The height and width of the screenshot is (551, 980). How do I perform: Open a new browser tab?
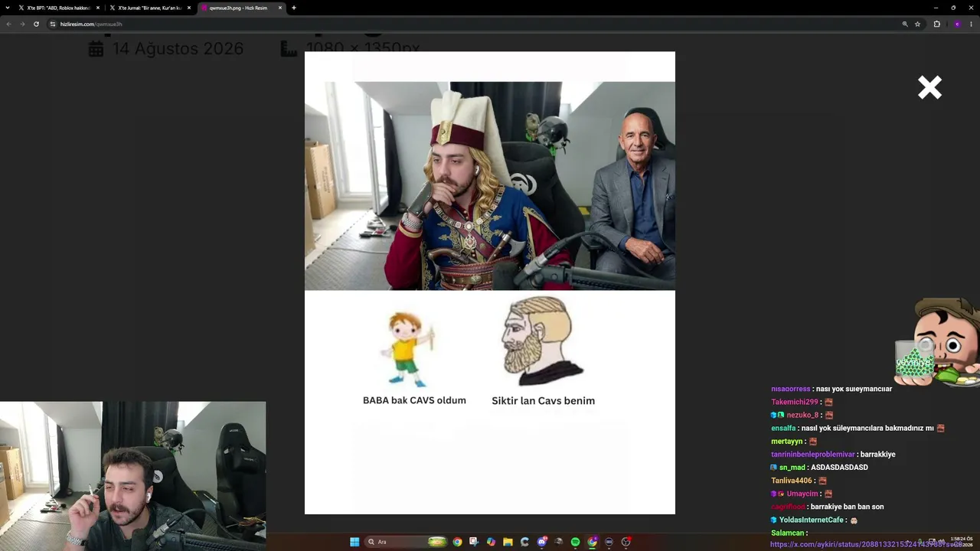pos(294,8)
